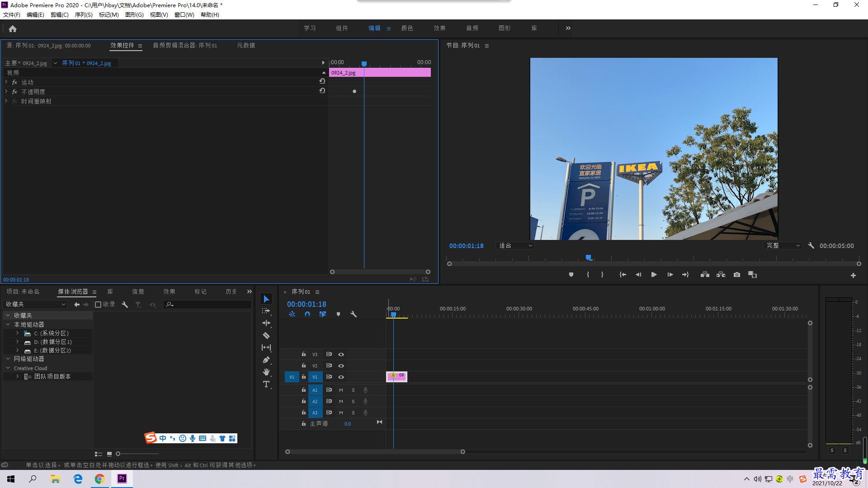This screenshot has height=488, width=868.
Task: Toggle lock on track V3
Action: pyautogui.click(x=304, y=354)
